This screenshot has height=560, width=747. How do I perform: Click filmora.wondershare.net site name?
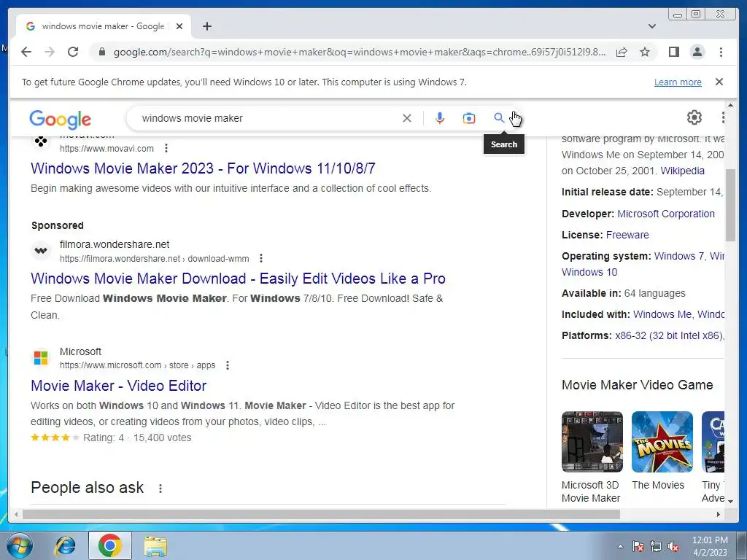pyautogui.click(x=115, y=244)
